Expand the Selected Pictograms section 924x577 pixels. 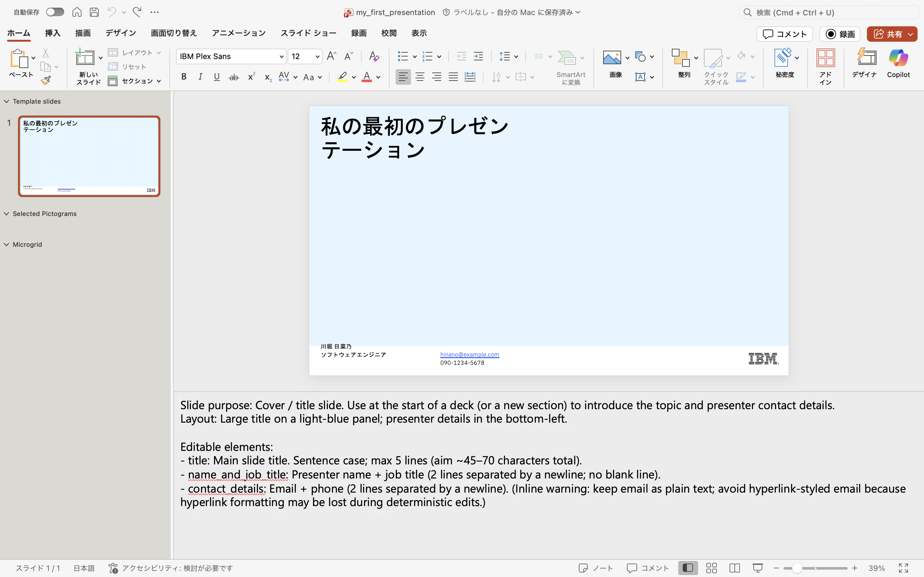tap(6, 214)
